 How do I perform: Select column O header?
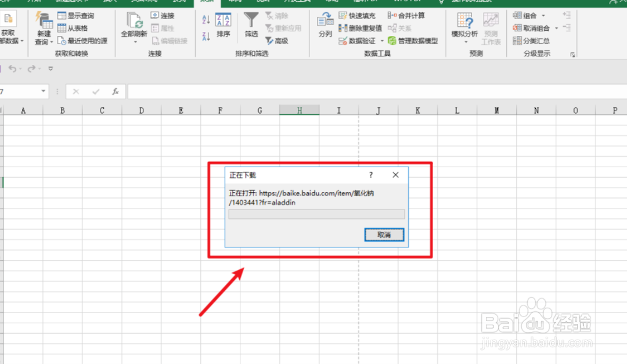pos(575,110)
